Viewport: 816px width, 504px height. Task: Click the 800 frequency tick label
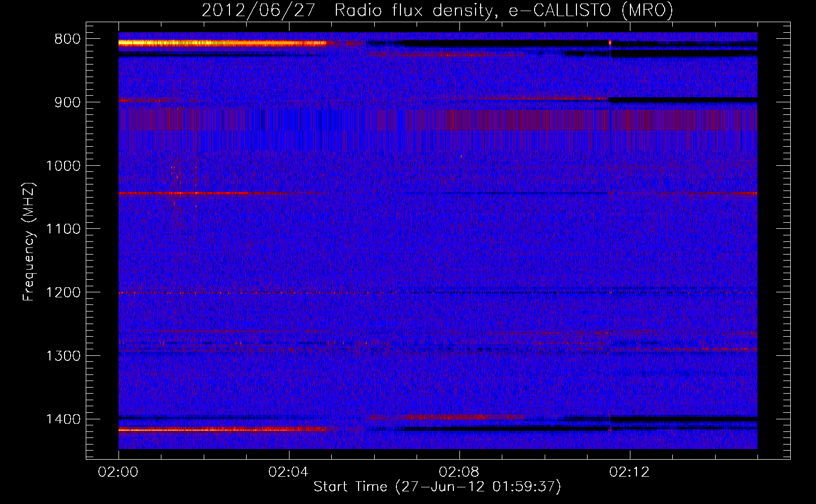point(68,39)
